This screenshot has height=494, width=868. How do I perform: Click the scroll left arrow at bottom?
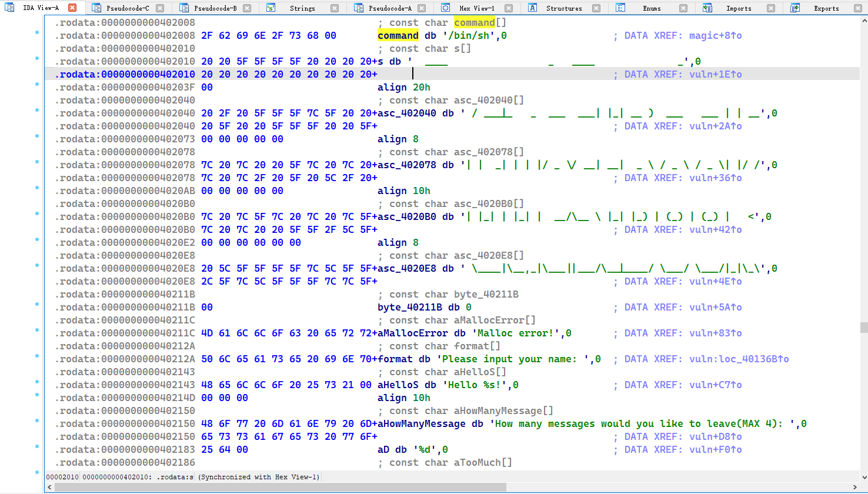[x=50, y=487]
